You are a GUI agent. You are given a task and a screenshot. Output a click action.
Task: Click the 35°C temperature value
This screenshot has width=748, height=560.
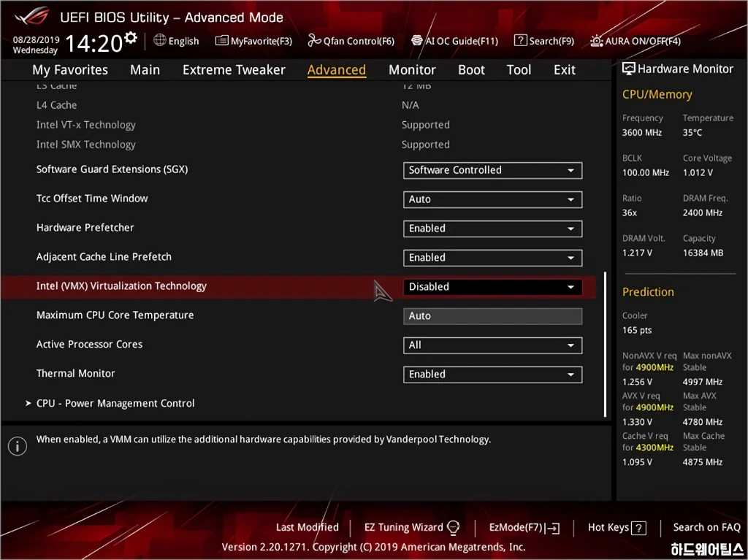point(692,133)
